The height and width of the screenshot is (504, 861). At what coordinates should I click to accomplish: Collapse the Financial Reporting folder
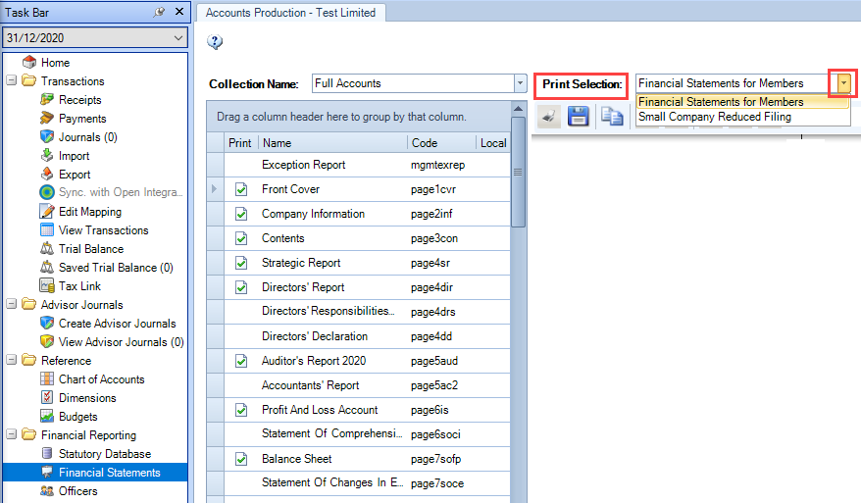pos(12,434)
